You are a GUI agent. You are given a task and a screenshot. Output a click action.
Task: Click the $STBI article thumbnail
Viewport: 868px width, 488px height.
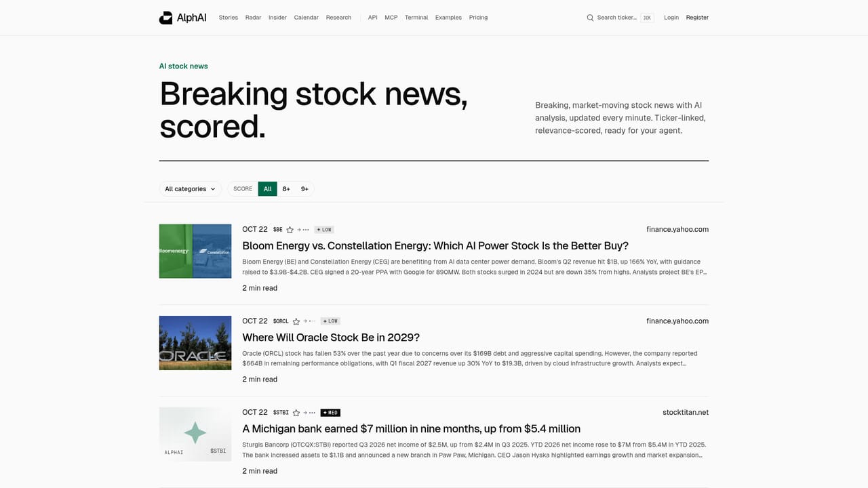click(195, 434)
